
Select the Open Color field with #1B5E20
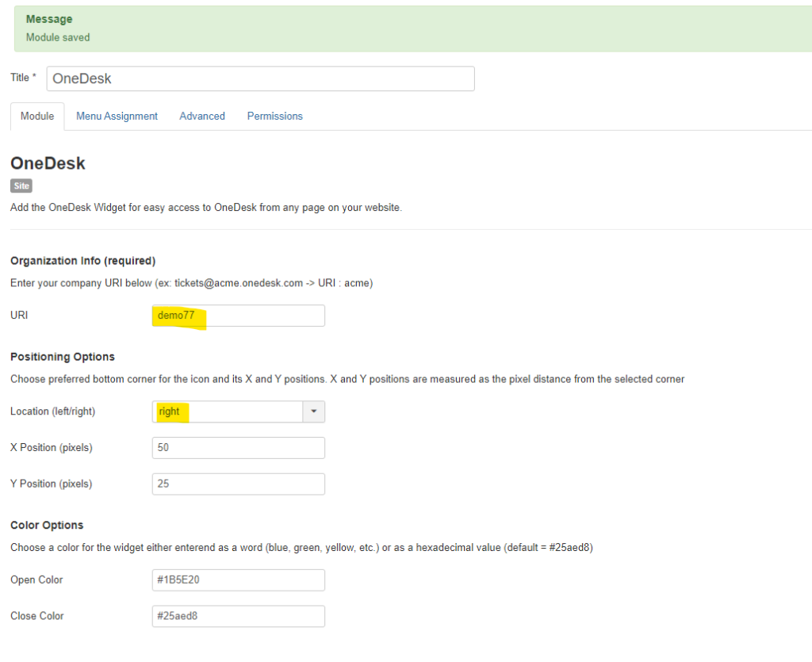tap(238, 580)
